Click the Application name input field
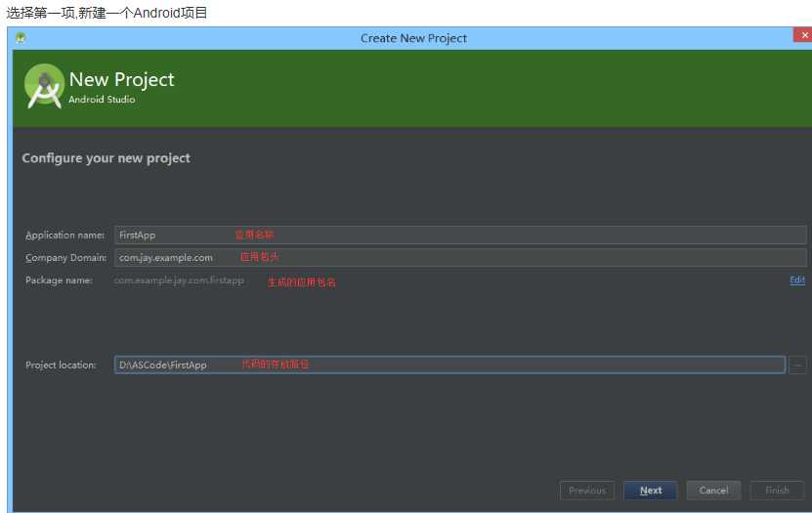Screen dimensions: 812x513 tap(460, 235)
